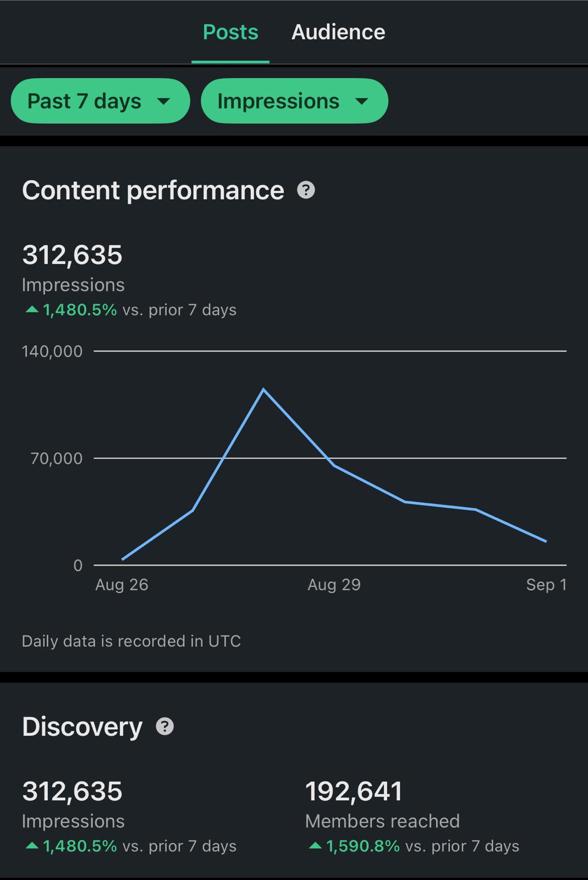Click the 312,635 total under Content performance
The height and width of the screenshot is (880, 588).
click(x=72, y=255)
